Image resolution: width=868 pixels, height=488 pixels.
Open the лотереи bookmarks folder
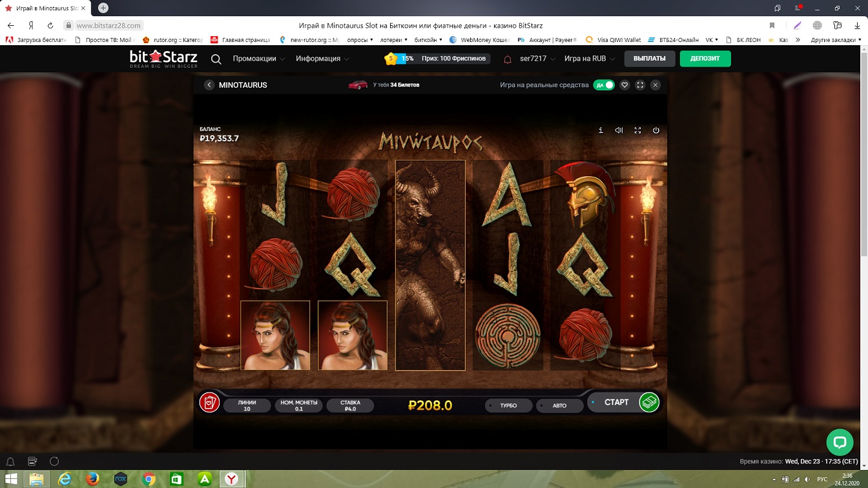(395, 39)
